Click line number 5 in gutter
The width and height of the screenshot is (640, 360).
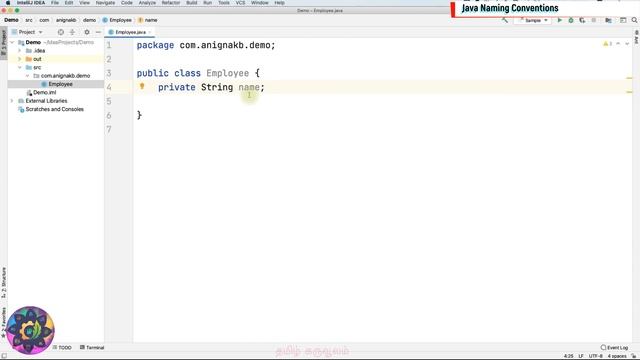click(109, 101)
